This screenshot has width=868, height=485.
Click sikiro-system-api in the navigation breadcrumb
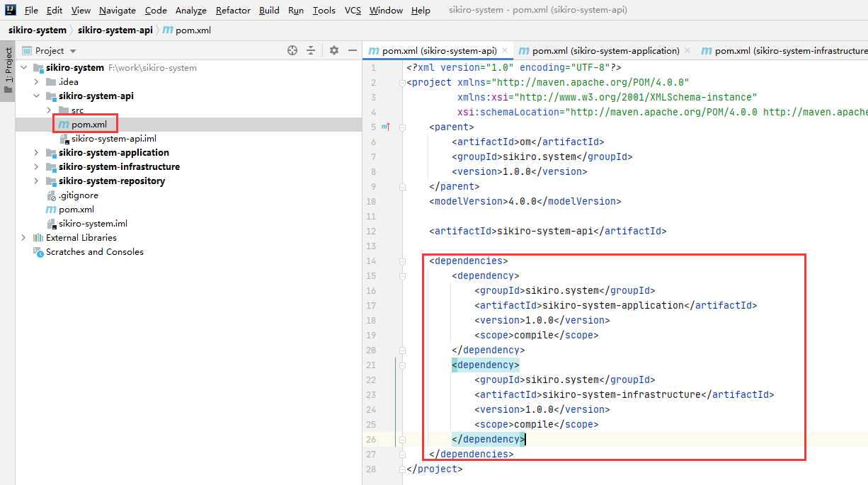[115, 30]
